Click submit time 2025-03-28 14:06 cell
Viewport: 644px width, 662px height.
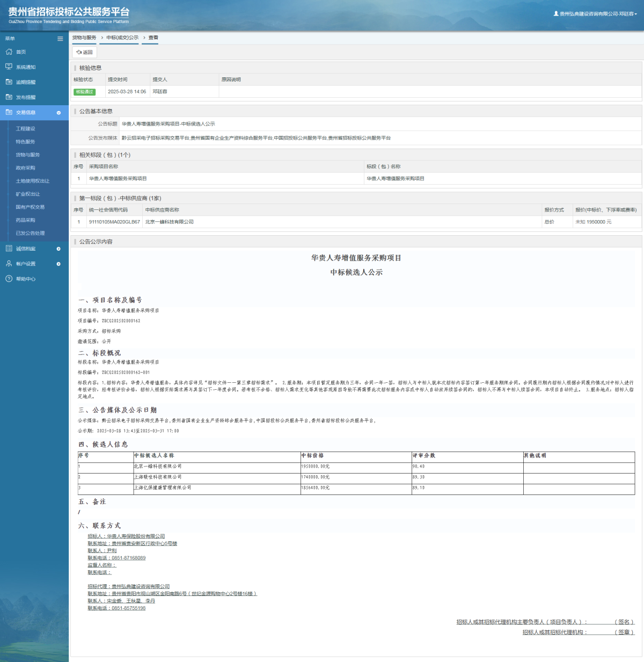pyautogui.click(x=127, y=92)
